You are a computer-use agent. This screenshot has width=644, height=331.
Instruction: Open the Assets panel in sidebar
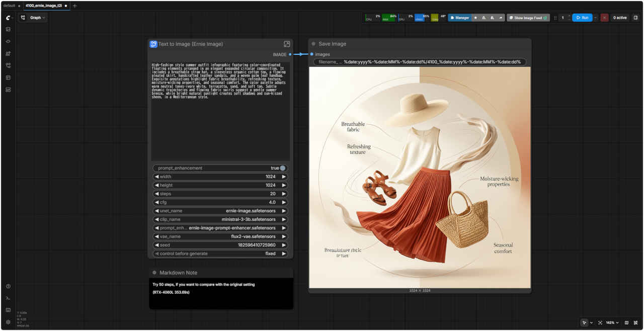(8, 29)
